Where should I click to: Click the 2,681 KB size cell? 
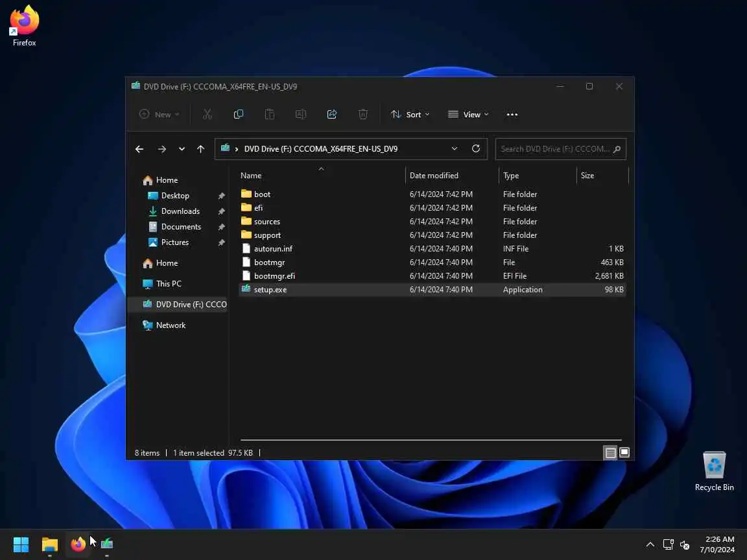pos(609,275)
